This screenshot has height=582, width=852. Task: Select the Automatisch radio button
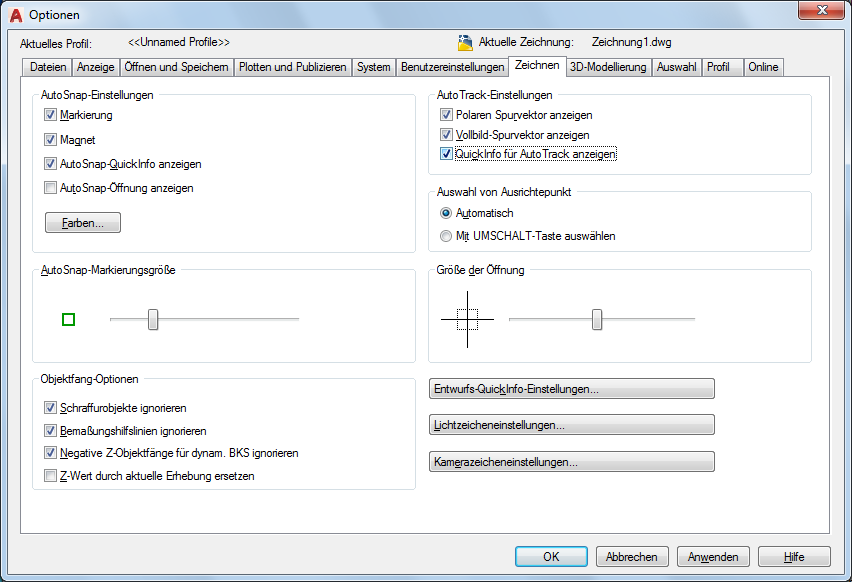446,213
